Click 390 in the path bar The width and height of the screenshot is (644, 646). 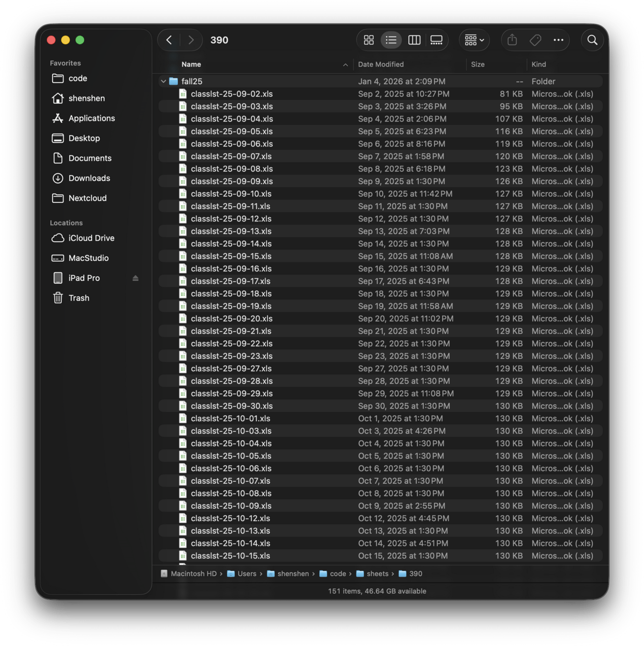411,574
